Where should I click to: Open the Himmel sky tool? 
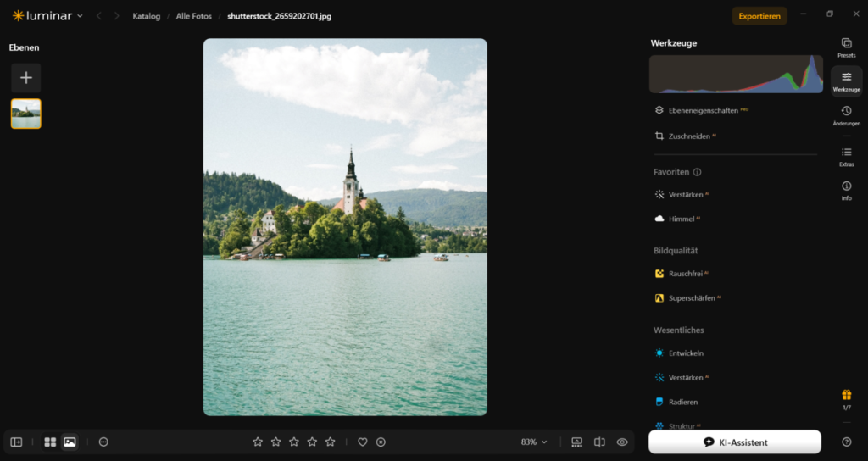tap(677, 219)
